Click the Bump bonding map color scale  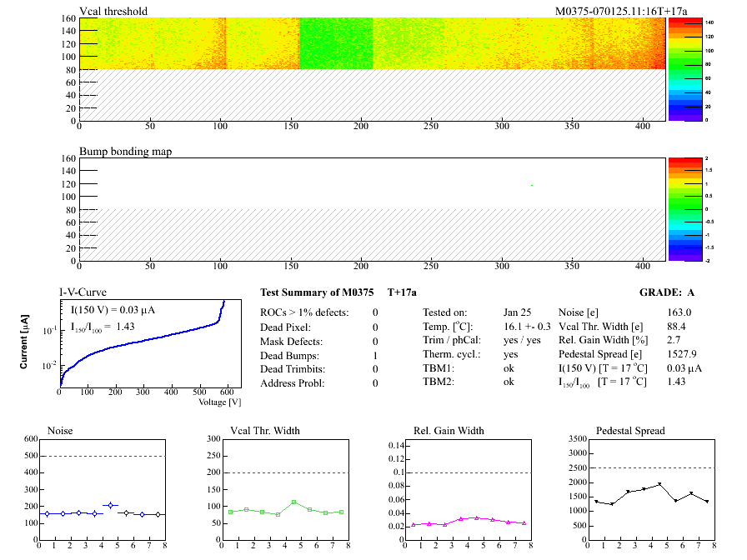(684, 208)
